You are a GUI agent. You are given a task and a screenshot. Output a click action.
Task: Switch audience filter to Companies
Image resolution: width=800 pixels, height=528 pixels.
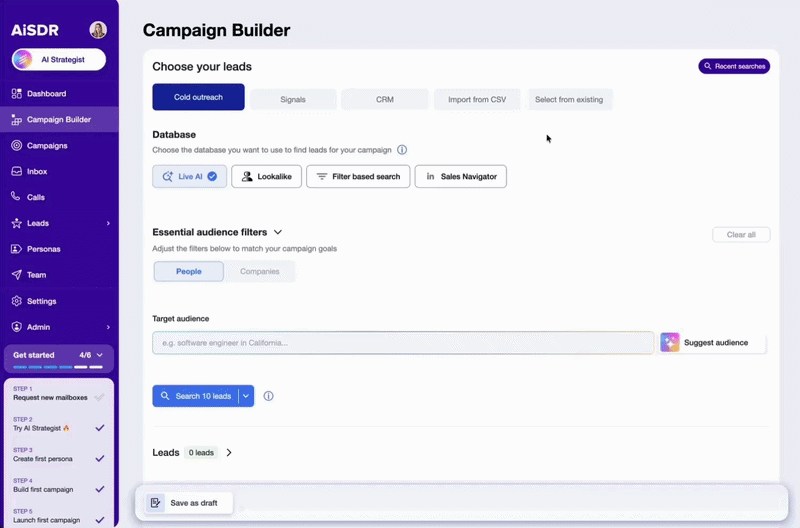click(260, 271)
